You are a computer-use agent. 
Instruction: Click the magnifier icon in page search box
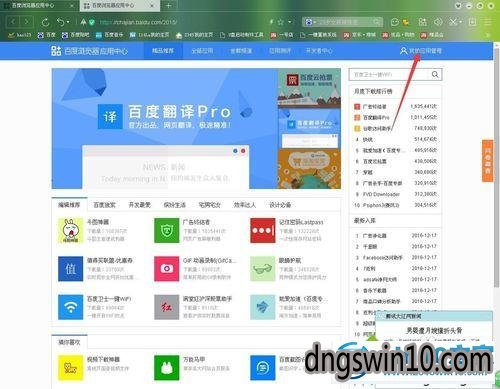tap(435, 74)
